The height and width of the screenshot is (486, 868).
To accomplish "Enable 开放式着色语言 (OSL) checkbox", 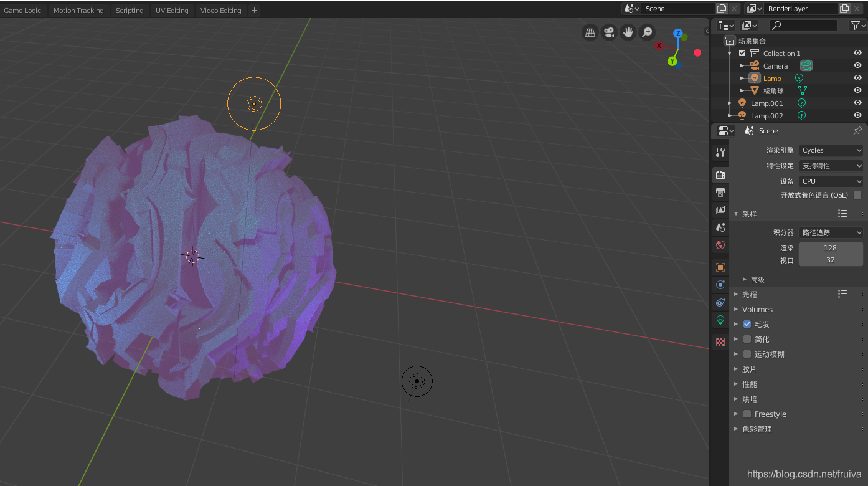I will [x=857, y=195].
